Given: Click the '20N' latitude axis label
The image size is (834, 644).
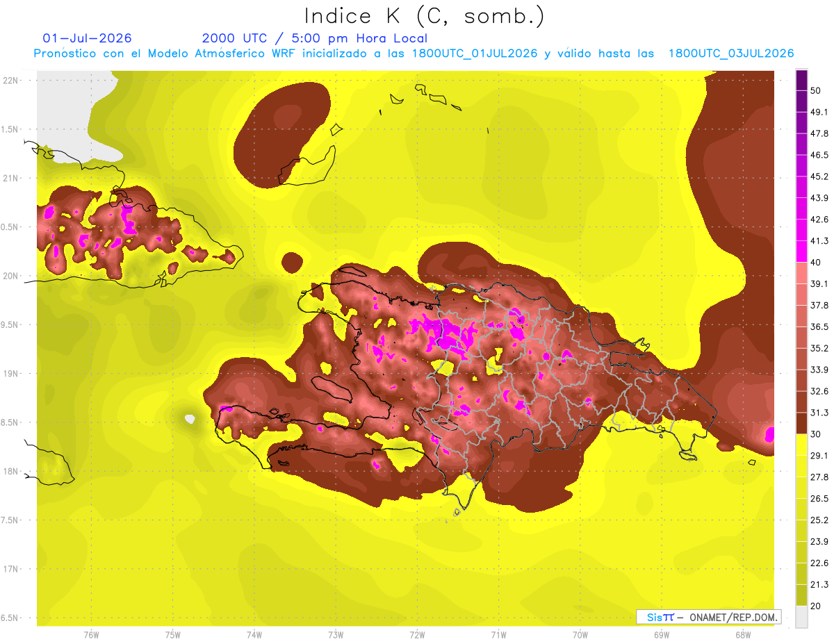Looking at the screenshot, I should click(10, 276).
